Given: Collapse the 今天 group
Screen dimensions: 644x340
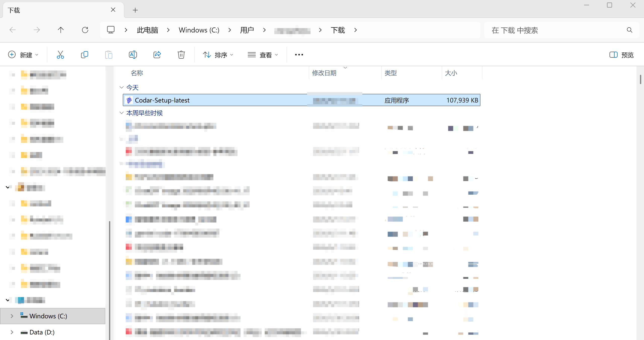Looking at the screenshot, I should pyautogui.click(x=122, y=87).
